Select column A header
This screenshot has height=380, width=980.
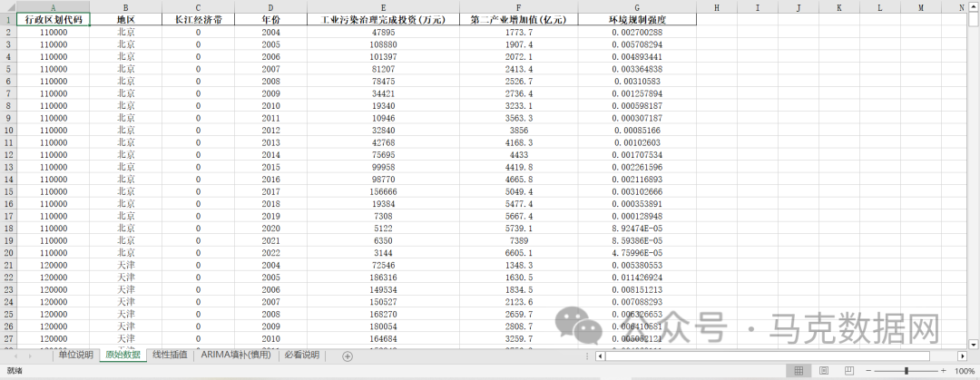click(x=53, y=7)
